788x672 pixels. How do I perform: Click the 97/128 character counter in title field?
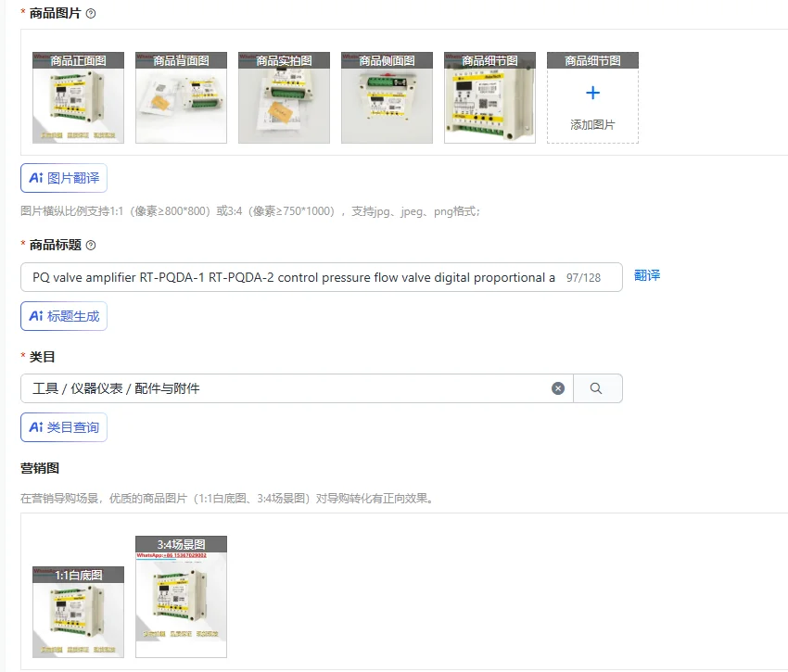click(x=583, y=278)
